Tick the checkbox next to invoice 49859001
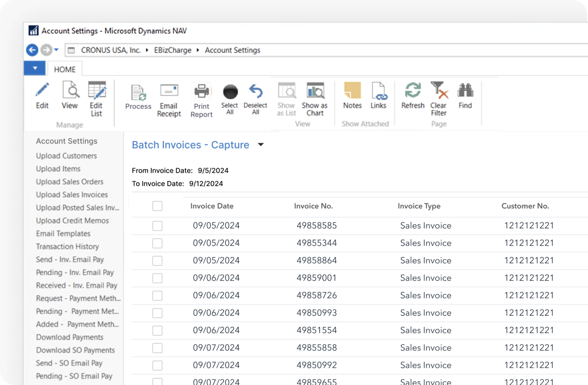Image resolution: width=588 pixels, height=385 pixels. [157, 278]
